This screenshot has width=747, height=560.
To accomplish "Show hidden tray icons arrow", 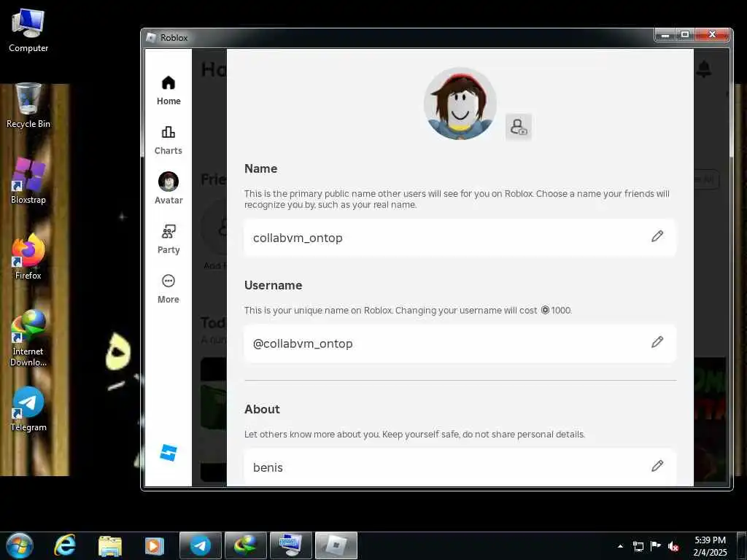I will (620, 546).
